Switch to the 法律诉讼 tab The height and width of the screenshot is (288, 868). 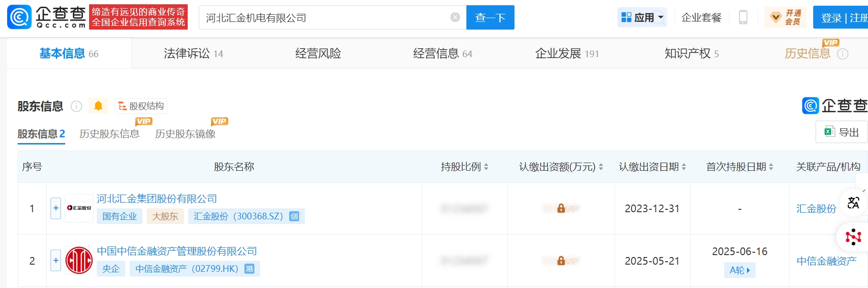[193, 53]
